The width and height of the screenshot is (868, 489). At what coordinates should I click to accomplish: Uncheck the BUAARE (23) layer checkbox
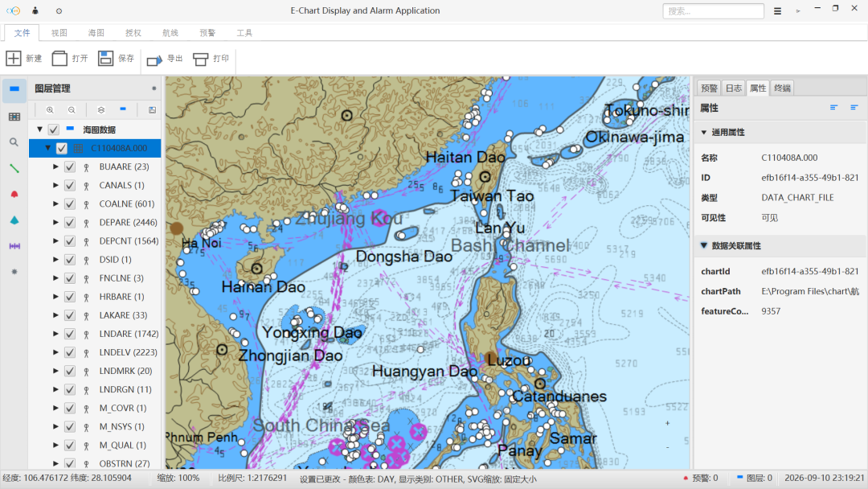point(70,166)
